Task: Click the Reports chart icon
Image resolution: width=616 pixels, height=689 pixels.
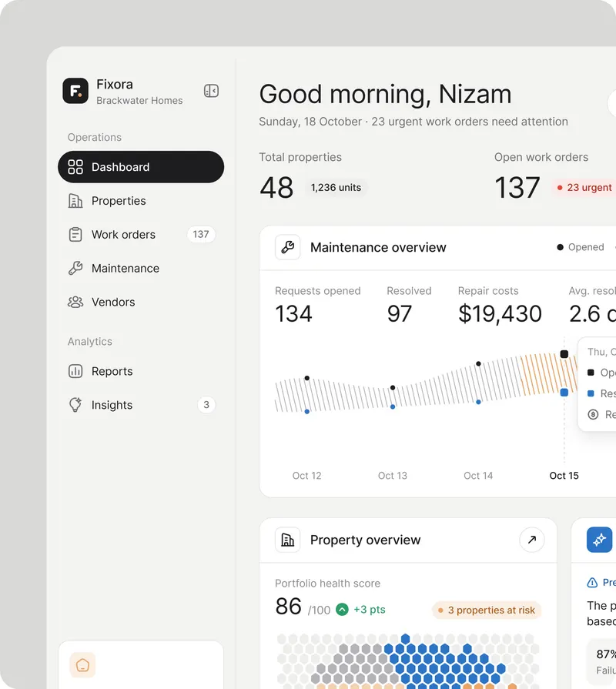Action: pos(75,371)
